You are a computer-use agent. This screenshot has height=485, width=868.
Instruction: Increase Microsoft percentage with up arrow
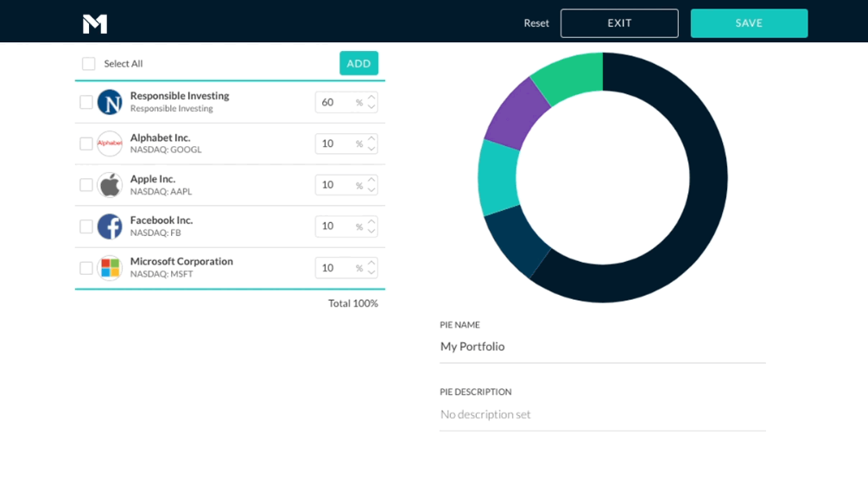point(371,263)
